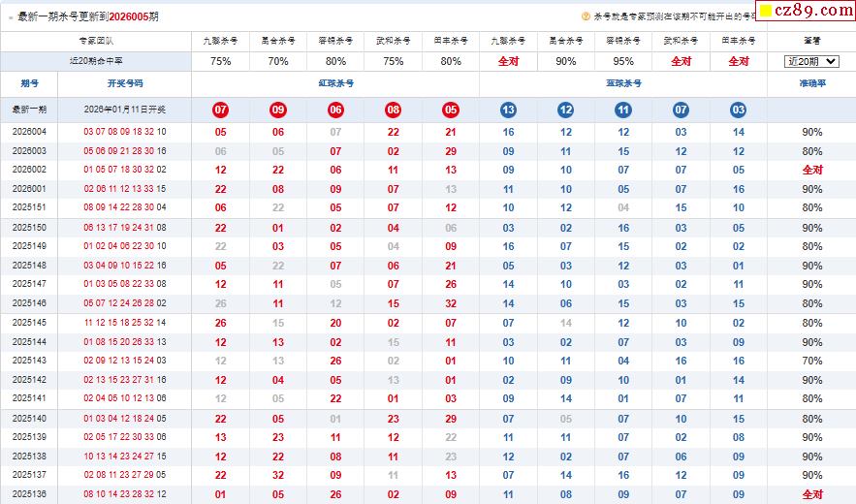Open the 近20期 period dropdown
Screen dimensions: 856x504
[811, 61]
